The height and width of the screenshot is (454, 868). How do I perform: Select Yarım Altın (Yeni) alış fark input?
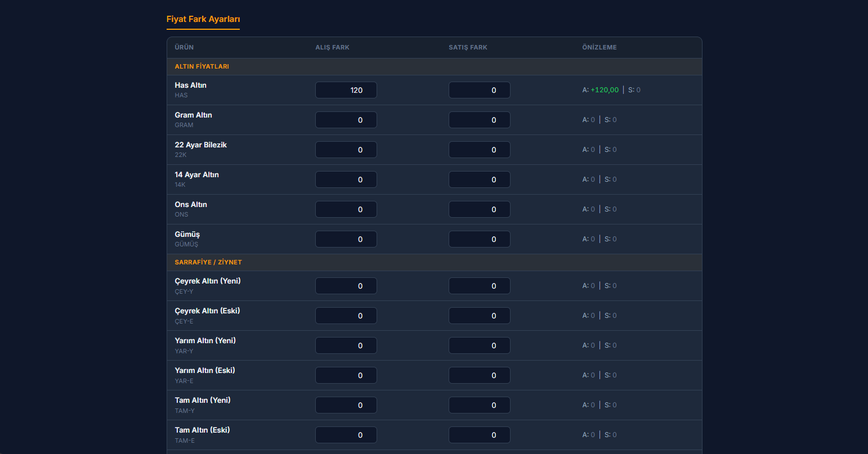coord(346,345)
